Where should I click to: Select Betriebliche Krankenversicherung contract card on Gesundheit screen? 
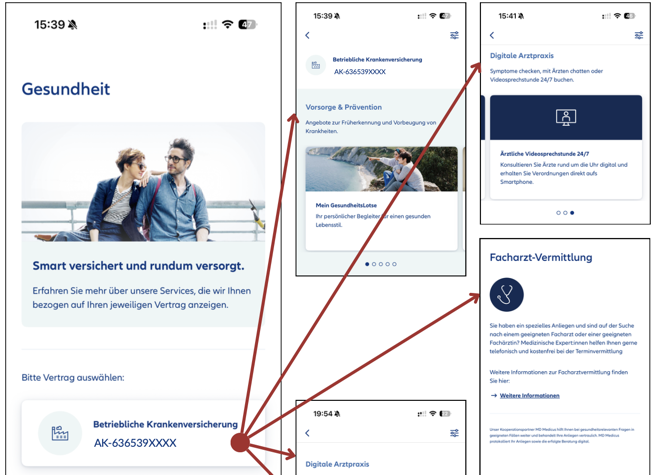click(x=143, y=433)
